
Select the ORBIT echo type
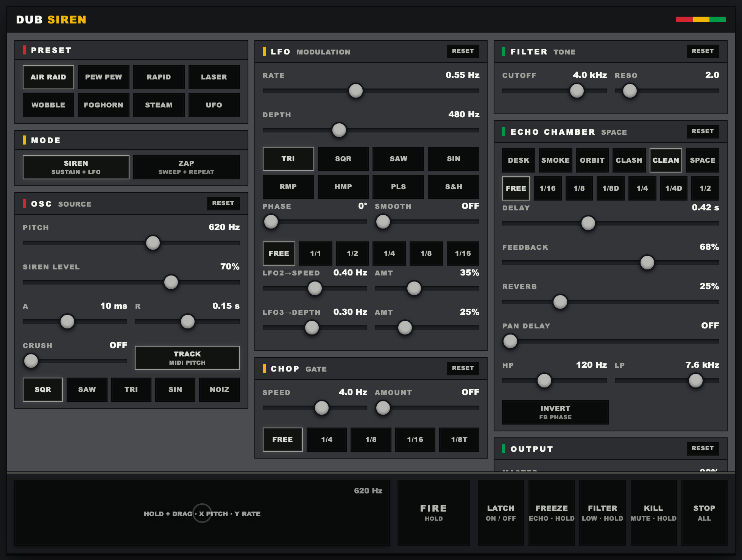[x=592, y=160]
